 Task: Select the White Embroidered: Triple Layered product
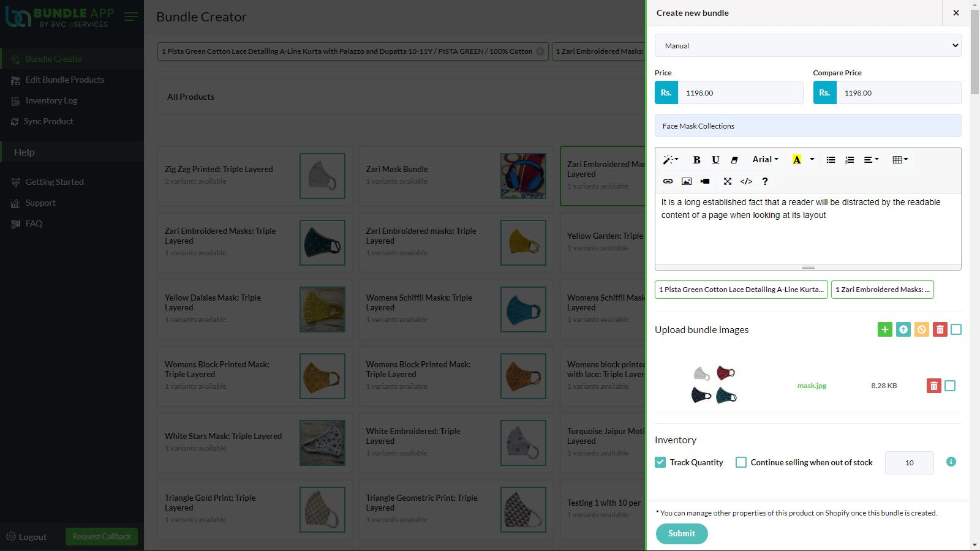pyautogui.click(x=456, y=443)
